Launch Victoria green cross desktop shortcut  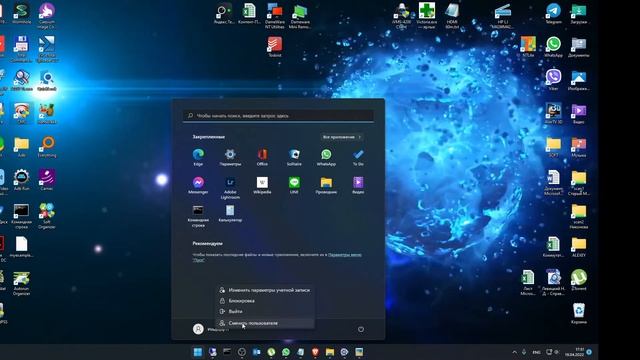(427, 16)
